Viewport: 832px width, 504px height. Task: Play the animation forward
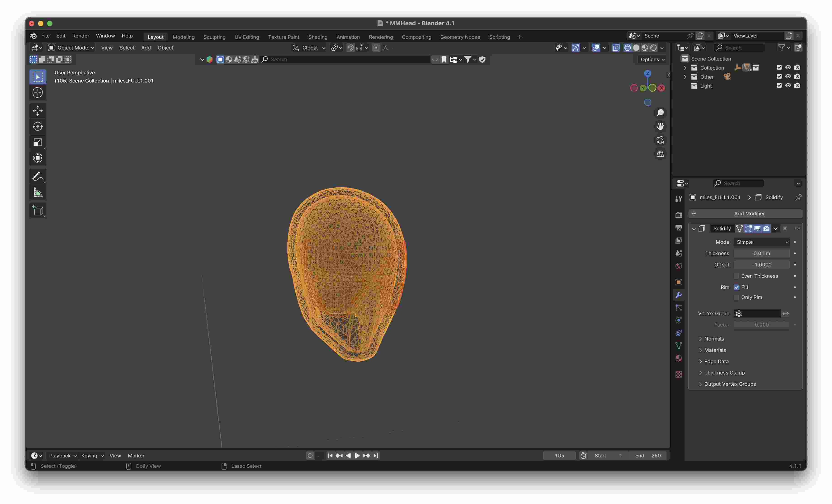[357, 456]
